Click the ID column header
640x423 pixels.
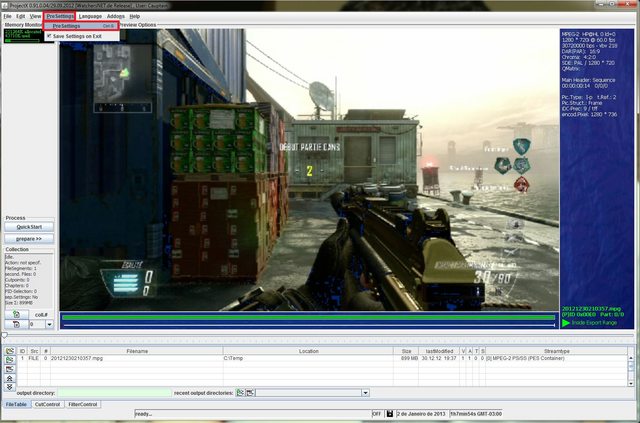pyautogui.click(x=22, y=351)
